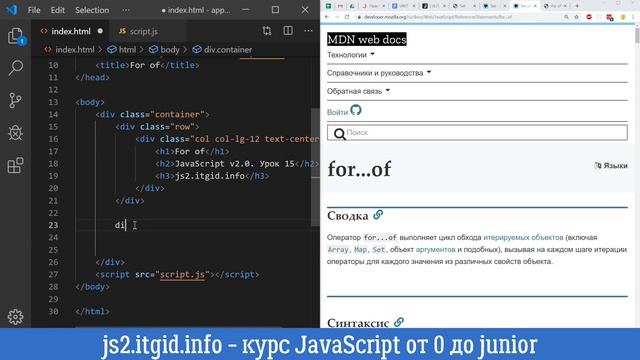
Task: Switch to the last 'For of' Chrome tab
Action: [556, 6]
